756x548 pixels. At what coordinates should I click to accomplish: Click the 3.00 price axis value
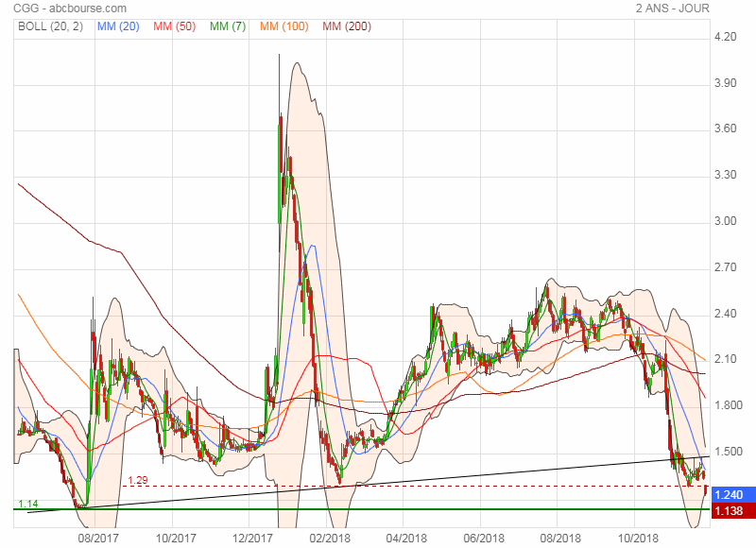pyautogui.click(x=725, y=221)
